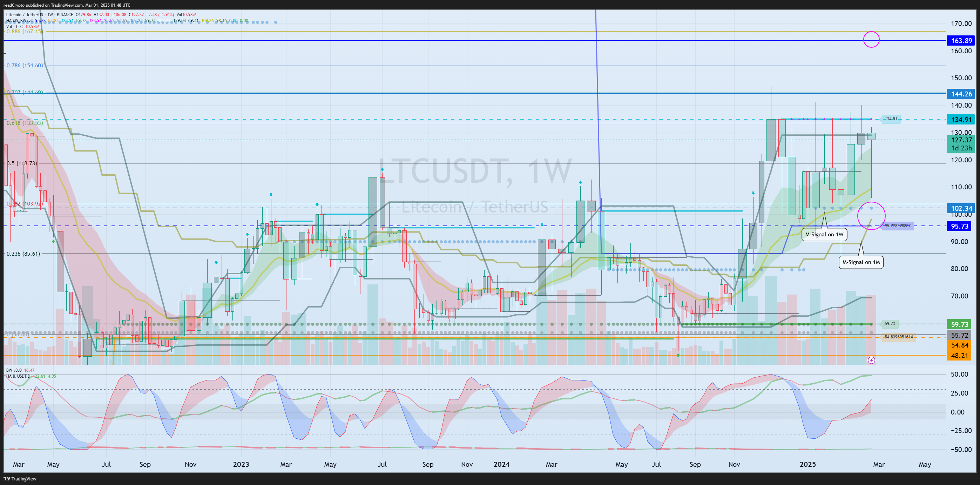Click the 48.21 price label

(959, 356)
